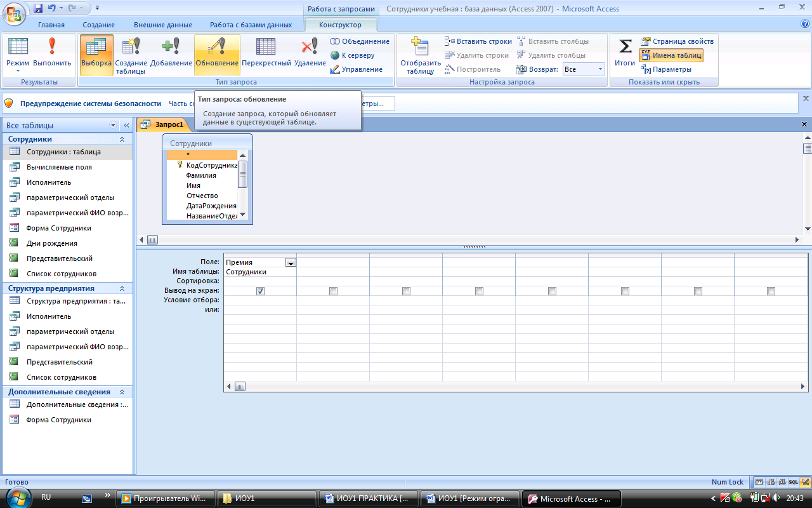
Task: Select the Управление query option
Action: pyautogui.click(x=357, y=69)
